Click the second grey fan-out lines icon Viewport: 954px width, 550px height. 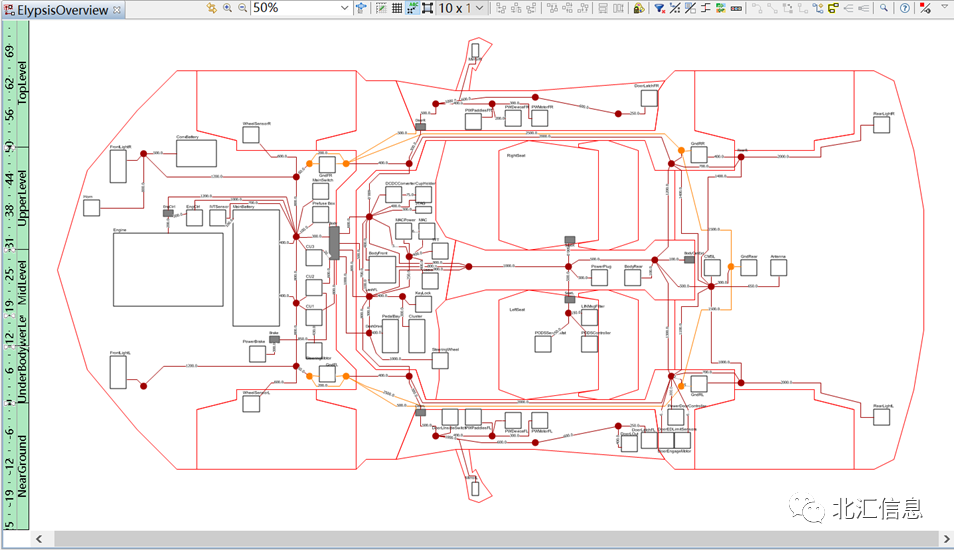(863, 8)
